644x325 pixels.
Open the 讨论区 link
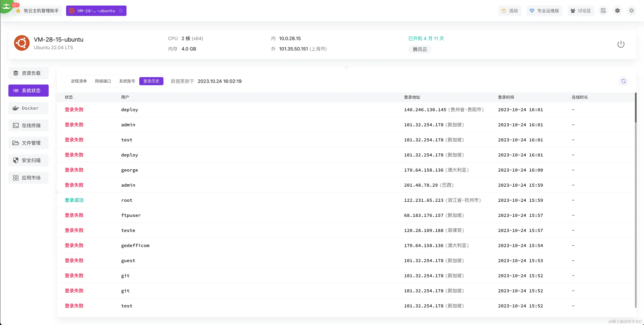[581, 11]
